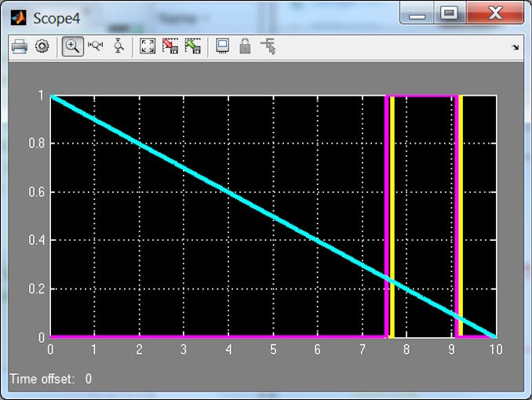
Task: Click the dock arrow at toolbar right
Action: (x=516, y=47)
